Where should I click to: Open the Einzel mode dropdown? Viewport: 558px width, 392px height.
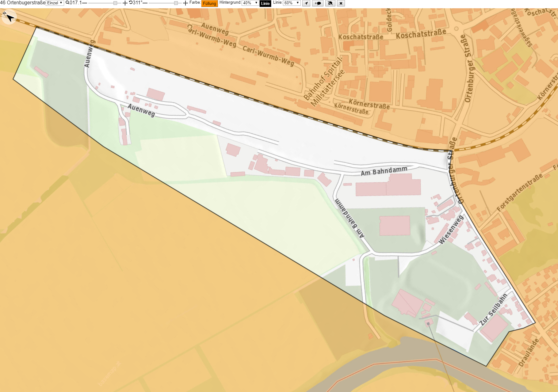(x=55, y=3)
